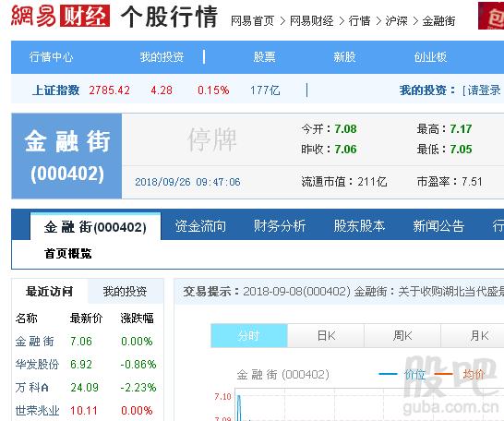Click 请登录 login link

point(484,90)
